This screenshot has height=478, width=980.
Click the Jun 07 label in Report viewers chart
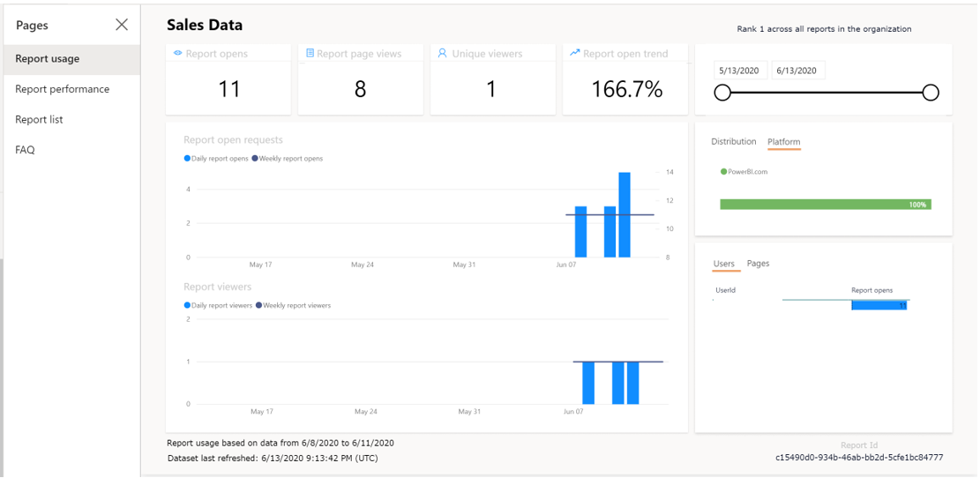tap(573, 412)
